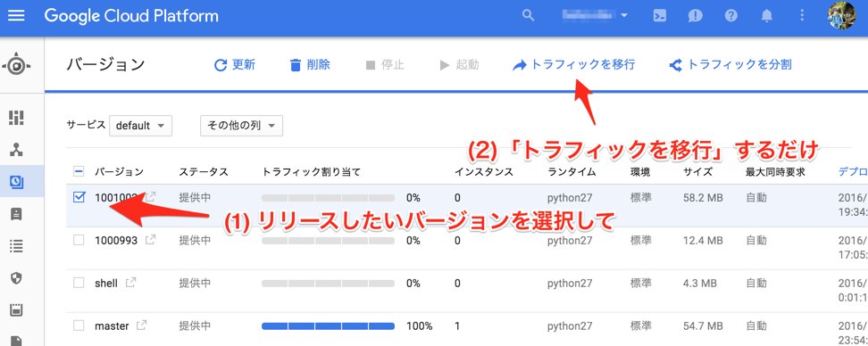
Task: Click the shell version name
Action: click(106, 283)
